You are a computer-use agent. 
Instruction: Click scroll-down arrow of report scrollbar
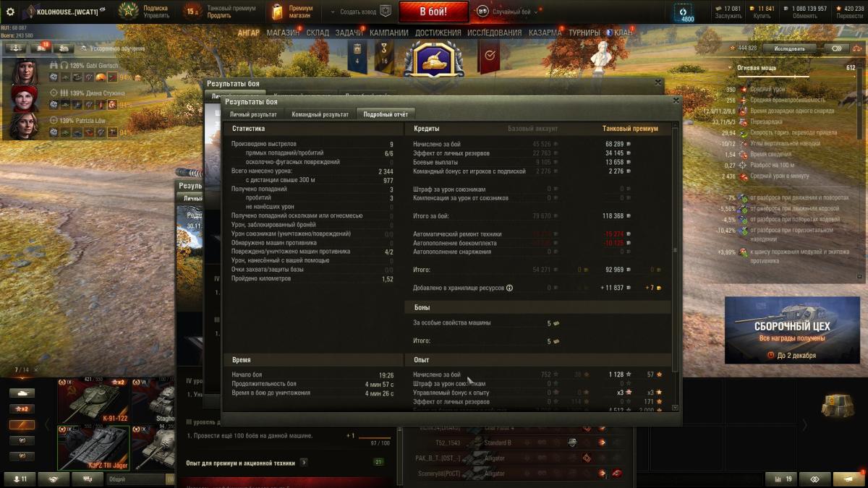(676, 408)
